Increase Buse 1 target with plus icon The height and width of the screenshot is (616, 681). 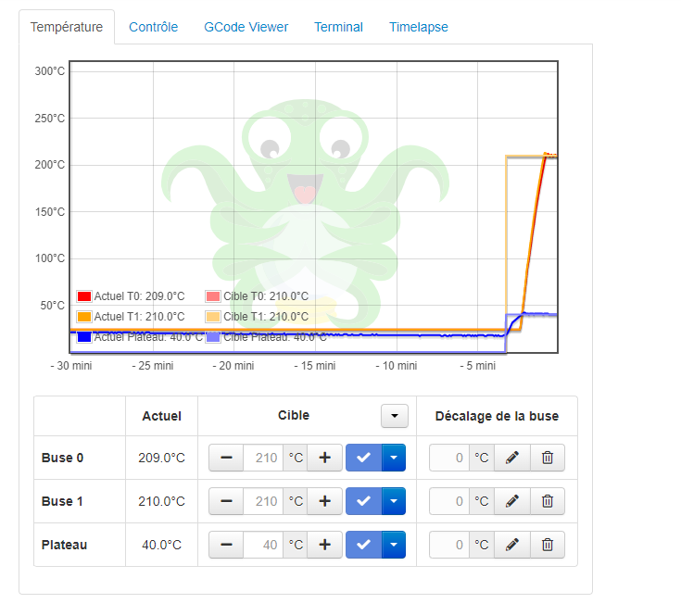[325, 501]
